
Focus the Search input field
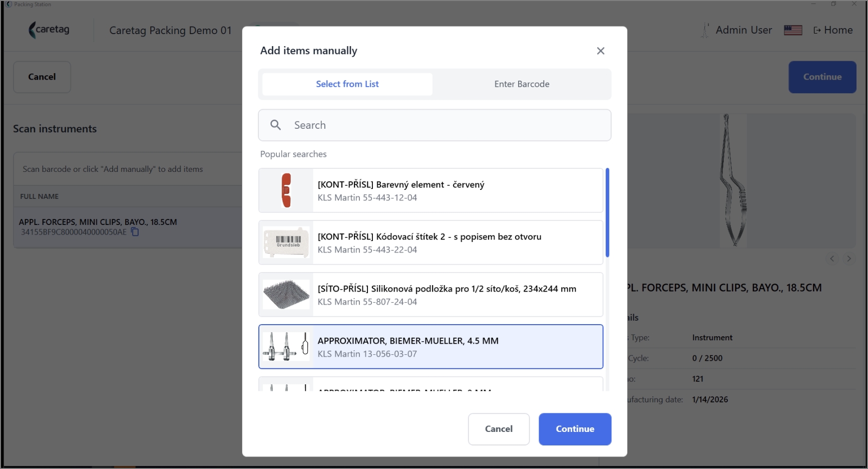[435, 125]
